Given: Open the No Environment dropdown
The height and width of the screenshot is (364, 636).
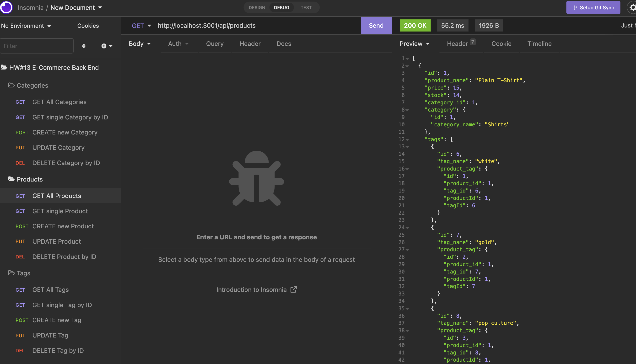Looking at the screenshot, I should 26,26.
